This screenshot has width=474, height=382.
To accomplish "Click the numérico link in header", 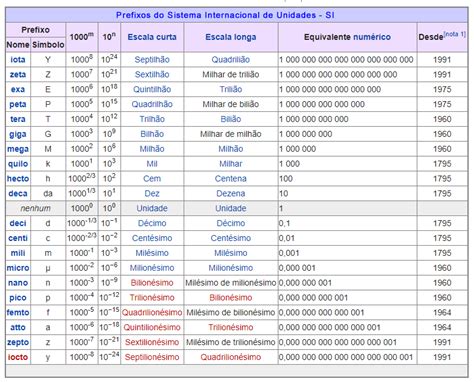I will click(372, 37).
